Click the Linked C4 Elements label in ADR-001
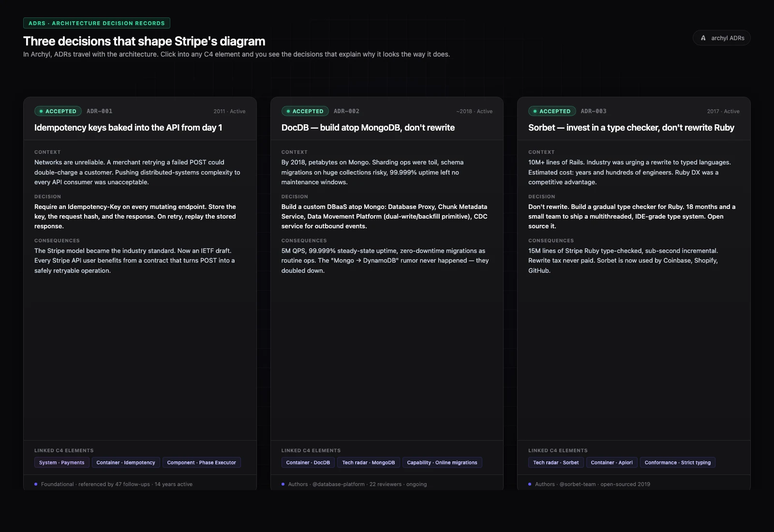774x532 pixels. (64, 451)
